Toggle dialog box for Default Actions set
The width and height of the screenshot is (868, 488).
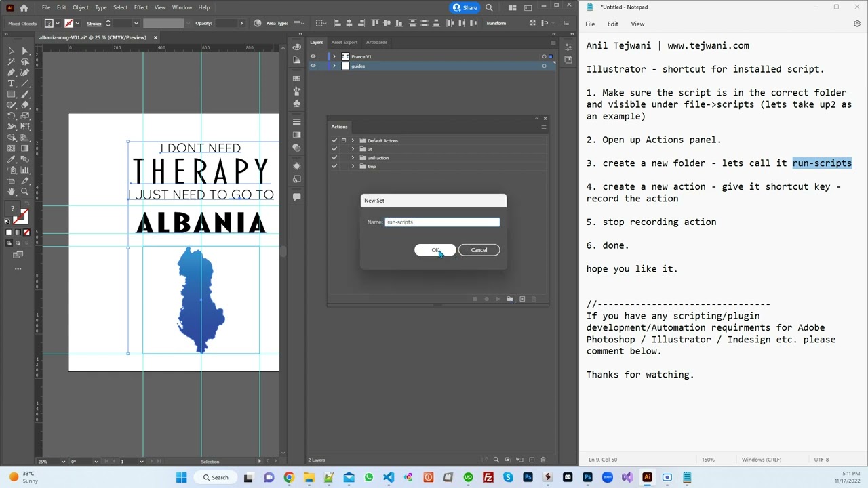(x=343, y=140)
